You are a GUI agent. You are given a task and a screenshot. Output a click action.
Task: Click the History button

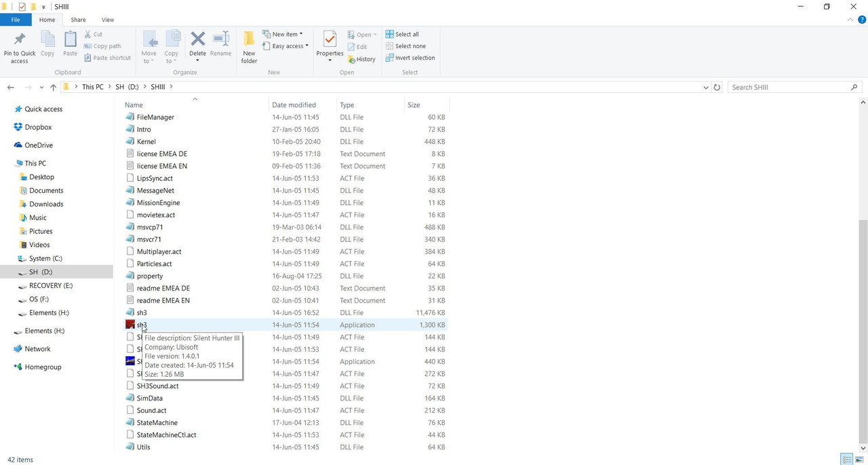(x=361, y=59)
